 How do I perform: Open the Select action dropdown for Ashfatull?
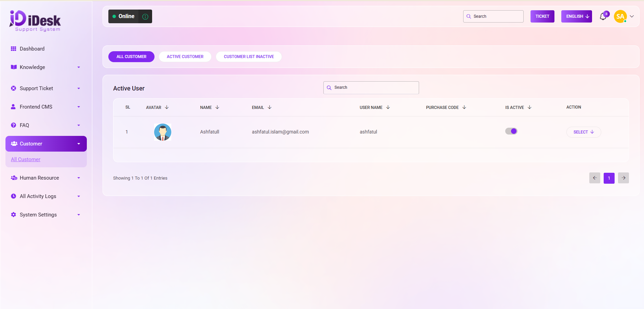(x=583, y=132)
